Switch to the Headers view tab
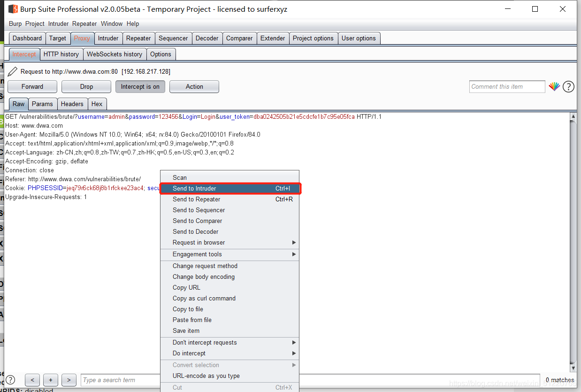This screenshot has height=392, width=581. pos(72,104)
